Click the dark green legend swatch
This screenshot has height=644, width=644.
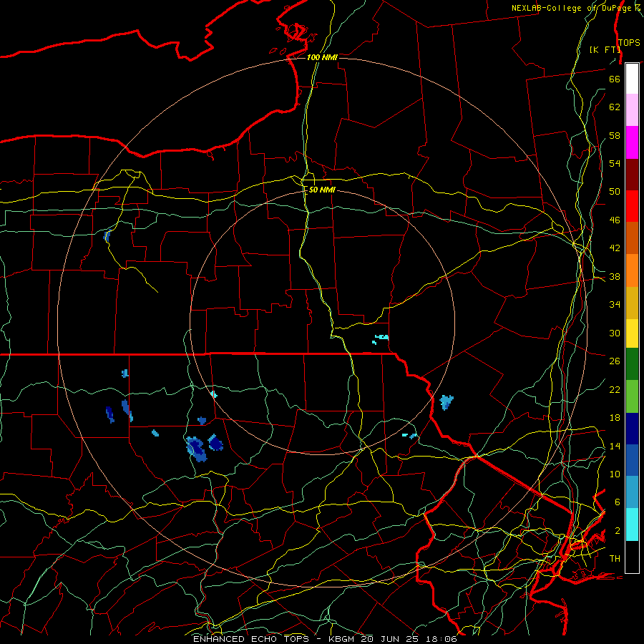coord(632,364)
